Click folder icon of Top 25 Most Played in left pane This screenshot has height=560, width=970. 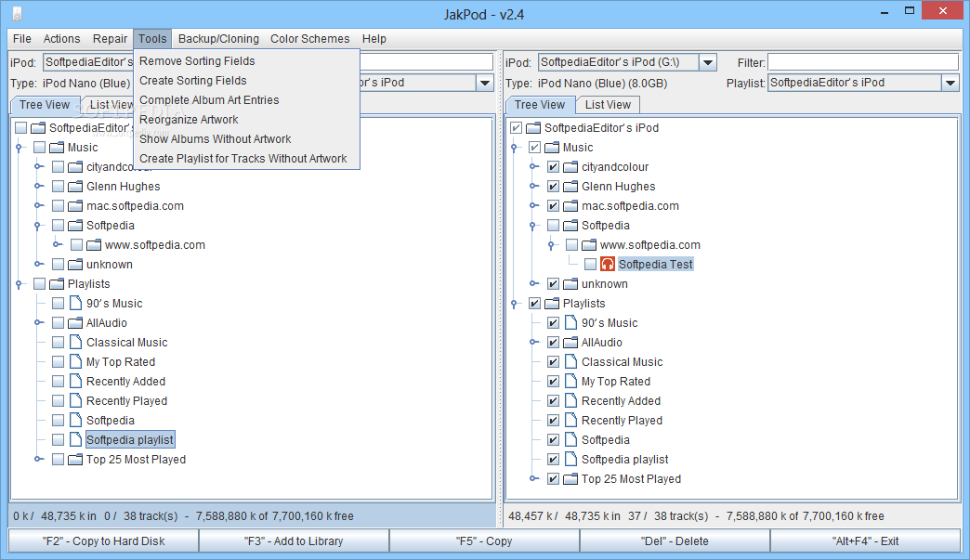tap(75, 460)
